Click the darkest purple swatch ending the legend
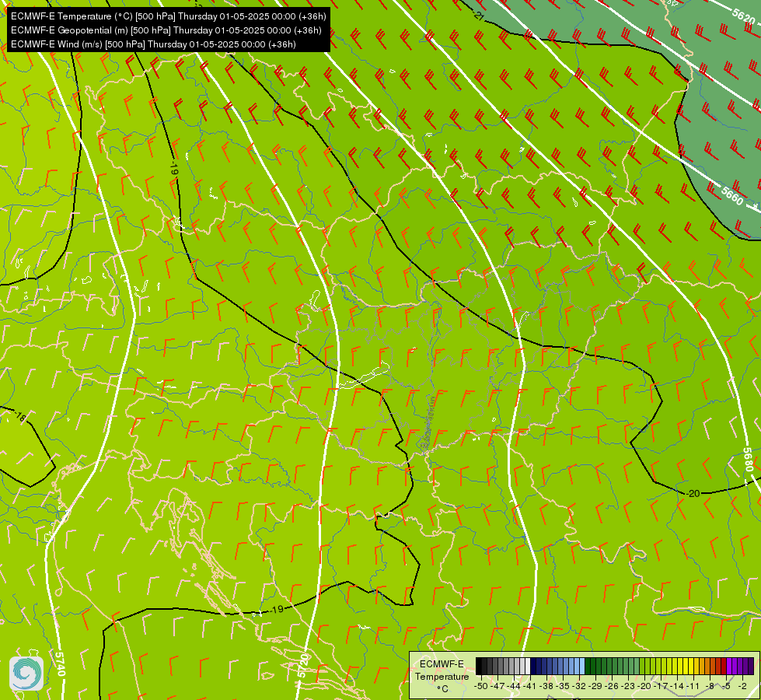761x700 pixels. pyautogui.click(x=752, y=666)
